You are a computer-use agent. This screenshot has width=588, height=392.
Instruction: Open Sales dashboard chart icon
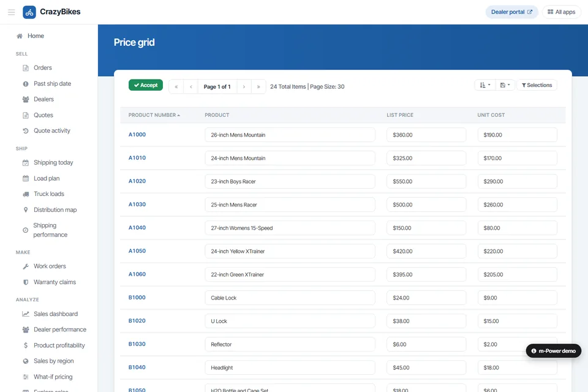[26, 314]
